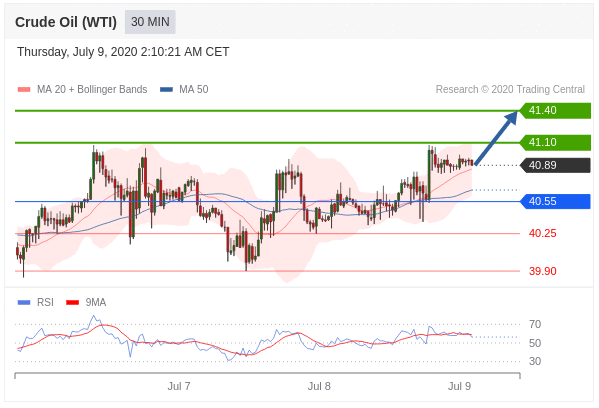Viewport: 599px width, 408px height.
Task: Select the 40.55 blue pivot price tag
Action: coord(555,201)
